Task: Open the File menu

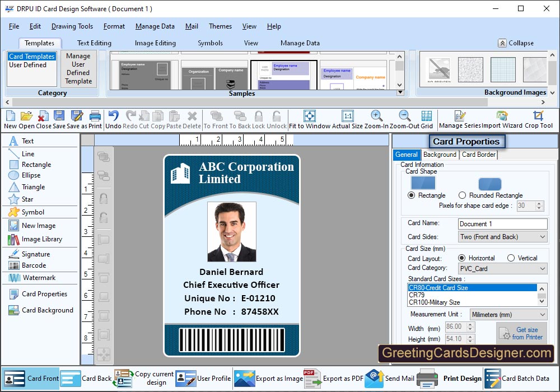Action: click(14, 26)
